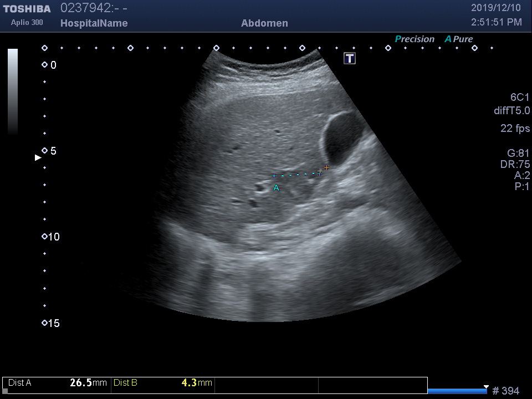Click the grayscale bar on the left
This screenshot has width=532, height=399.
click(x=13, y=91)
